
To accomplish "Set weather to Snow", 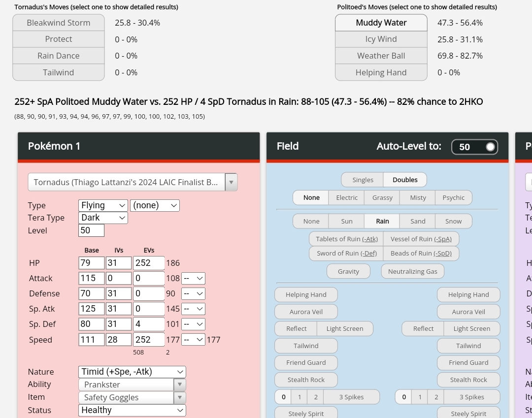I will 453,221.
